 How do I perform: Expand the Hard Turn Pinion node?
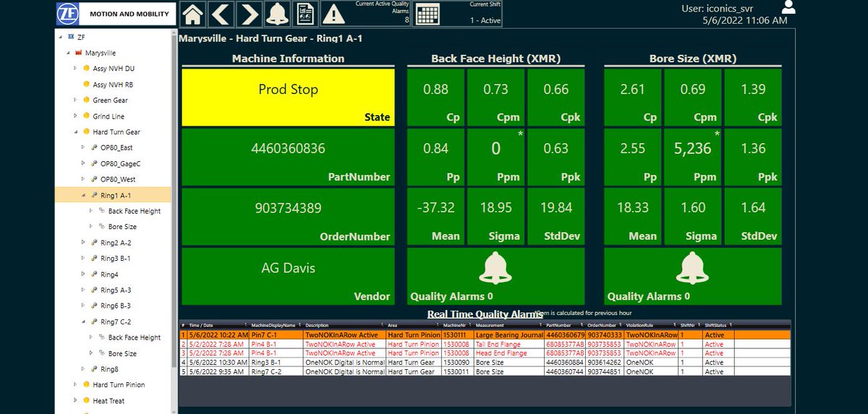point(75,385)
